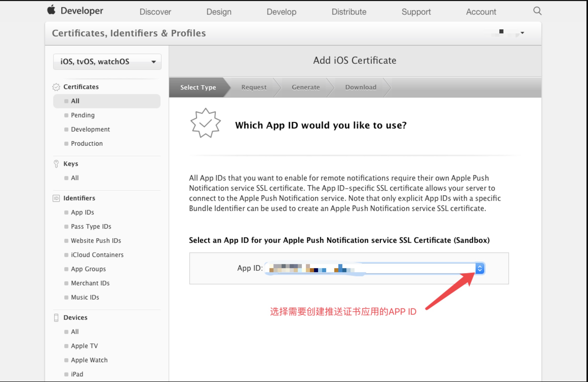The image size is (588, 382).
Task: Open the Distribute menu
Action: pos(349,12)
